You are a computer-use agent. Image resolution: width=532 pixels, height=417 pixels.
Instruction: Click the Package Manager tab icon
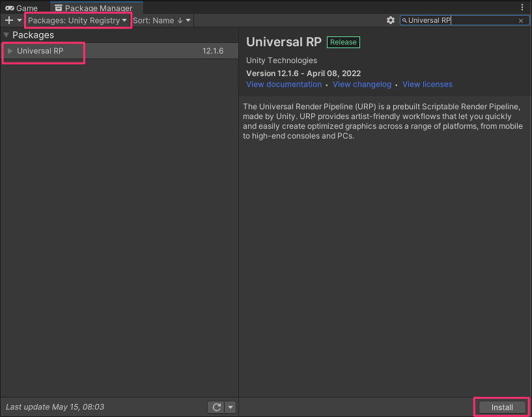click(x=58, y=8)
